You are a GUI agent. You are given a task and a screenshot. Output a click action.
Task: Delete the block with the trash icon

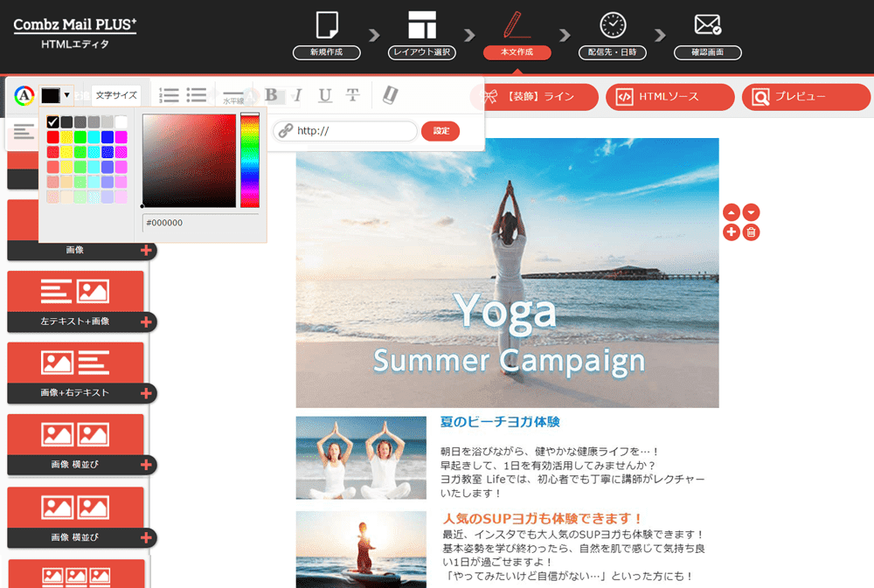coord(751,232)
